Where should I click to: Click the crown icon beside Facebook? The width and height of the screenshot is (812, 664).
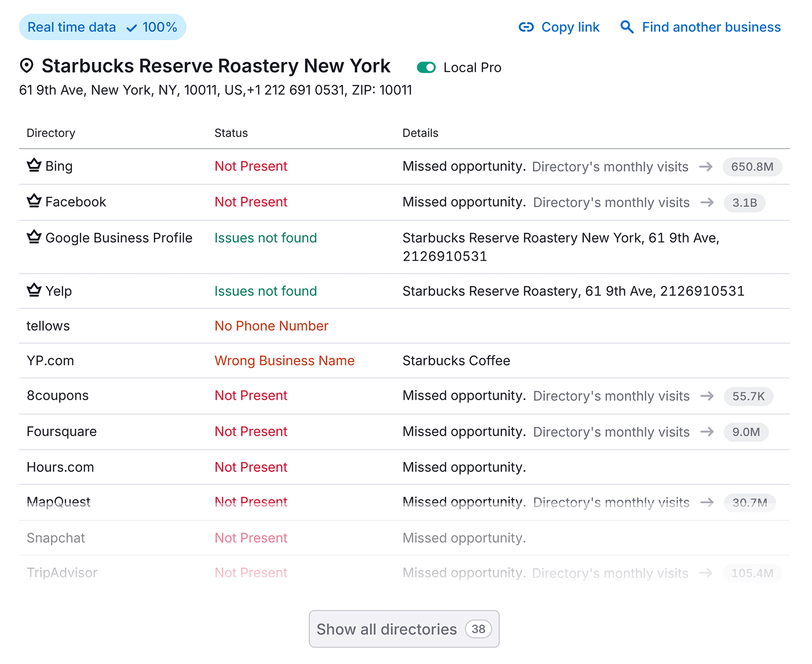[x=33, y=201]
